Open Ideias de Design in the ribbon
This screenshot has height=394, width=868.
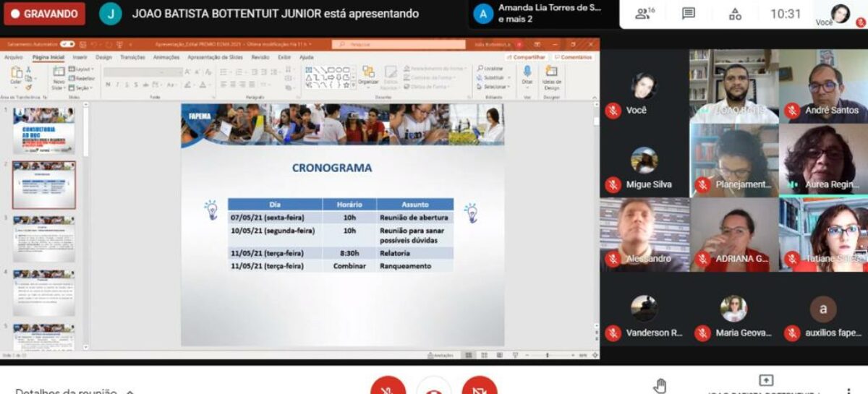point(551,75)
